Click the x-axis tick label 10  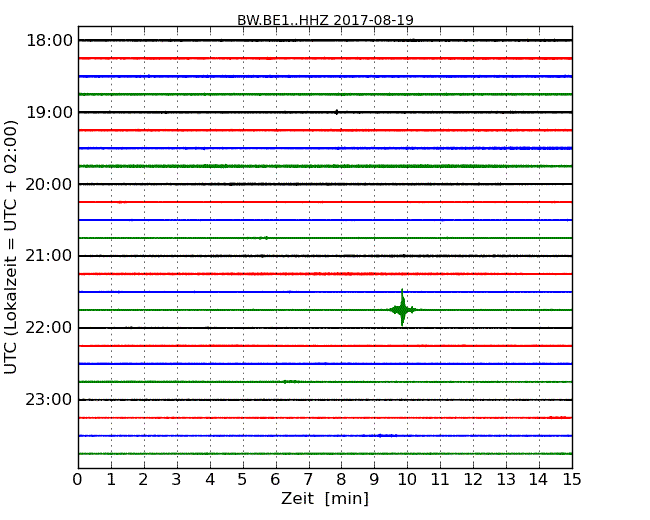(407, 479)
